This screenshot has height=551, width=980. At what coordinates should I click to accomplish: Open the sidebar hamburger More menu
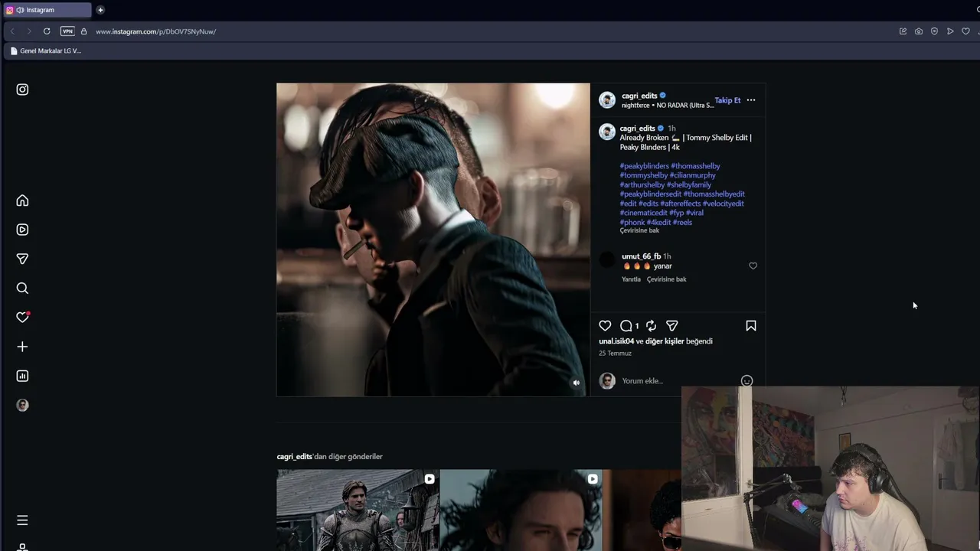tap(22, 520)
